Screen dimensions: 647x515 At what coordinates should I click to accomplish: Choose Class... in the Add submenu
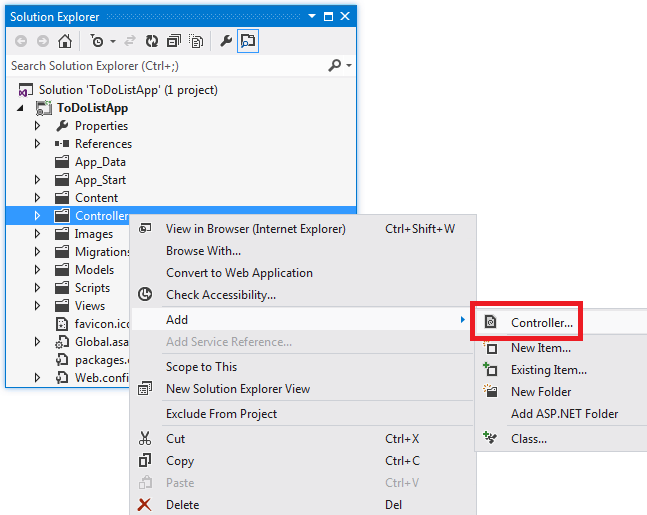(561, 439)
